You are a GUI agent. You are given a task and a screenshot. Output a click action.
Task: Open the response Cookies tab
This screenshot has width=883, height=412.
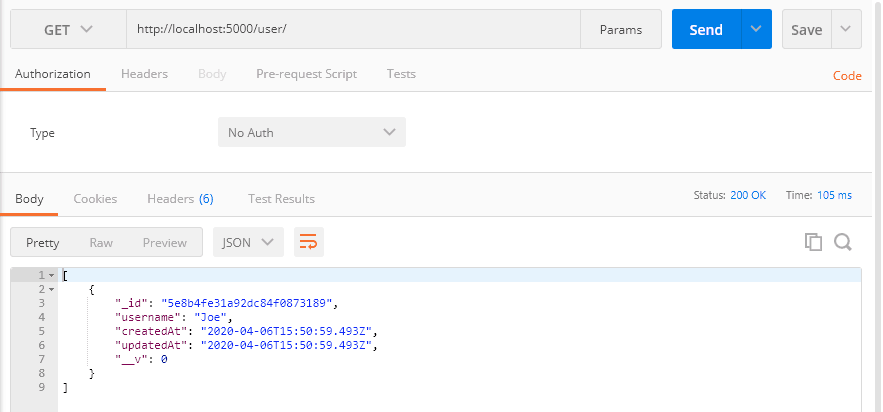tap(95, 199)
